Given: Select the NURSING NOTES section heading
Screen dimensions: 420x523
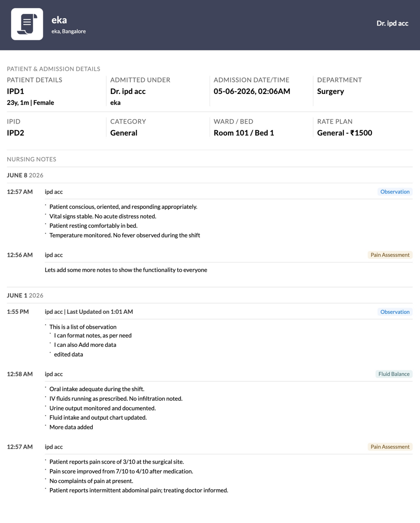Looking at the screenshot, I should (x=31, y=159).
